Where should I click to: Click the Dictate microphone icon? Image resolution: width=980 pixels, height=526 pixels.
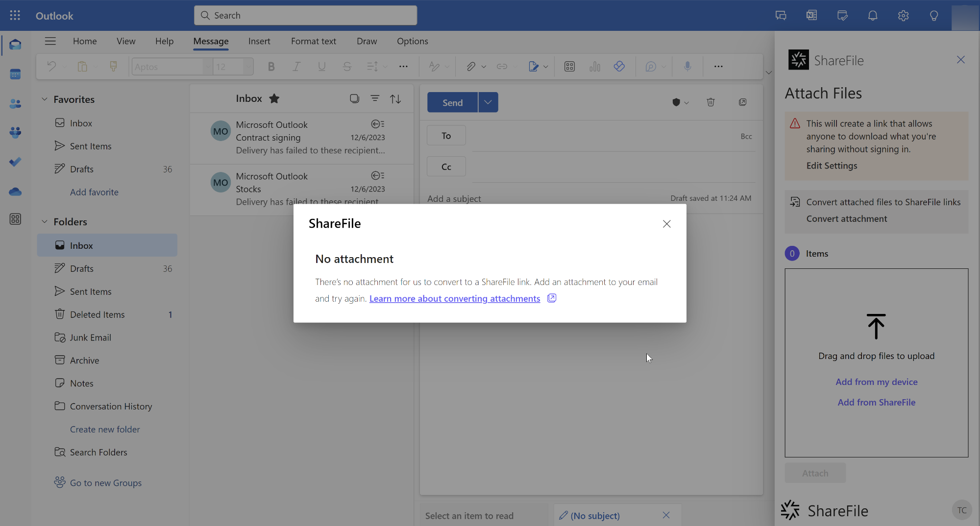click(x=687, y=67)
